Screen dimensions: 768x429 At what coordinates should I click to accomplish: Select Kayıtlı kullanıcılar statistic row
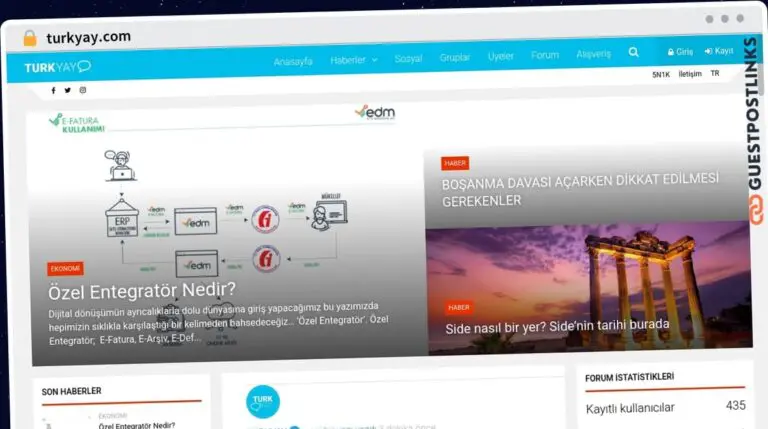[665, 407]
